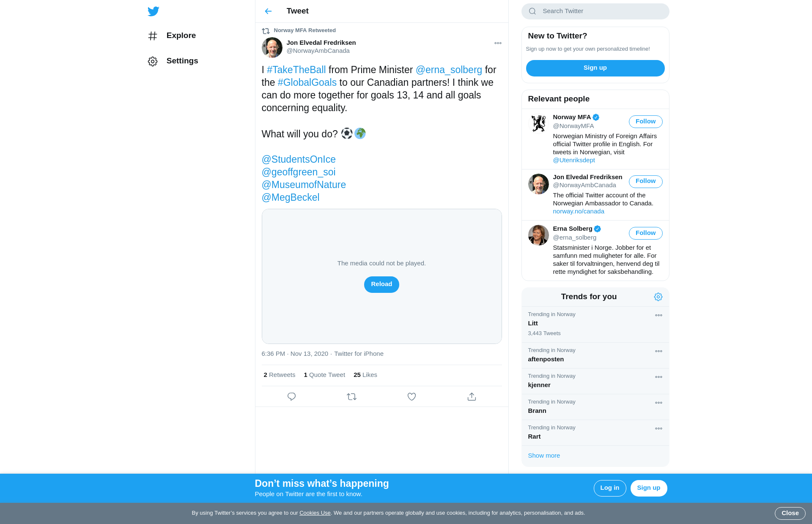Click the retweet icon below the tweet
Image resolution: width=812 pixels, height=524 pixels.
click(351, 396)
